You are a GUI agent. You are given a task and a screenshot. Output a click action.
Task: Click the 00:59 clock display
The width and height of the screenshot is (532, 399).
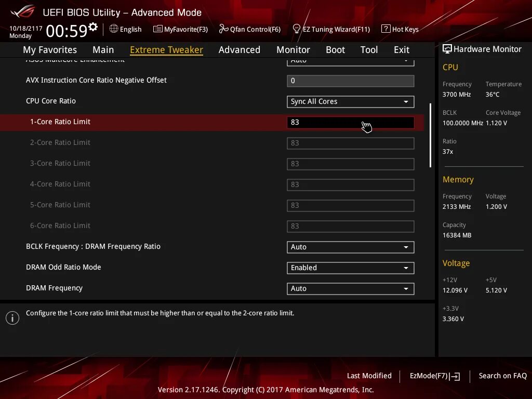click(67, 31)
